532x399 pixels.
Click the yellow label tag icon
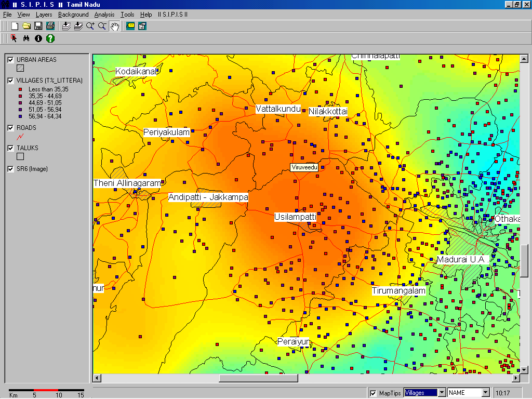130,26
